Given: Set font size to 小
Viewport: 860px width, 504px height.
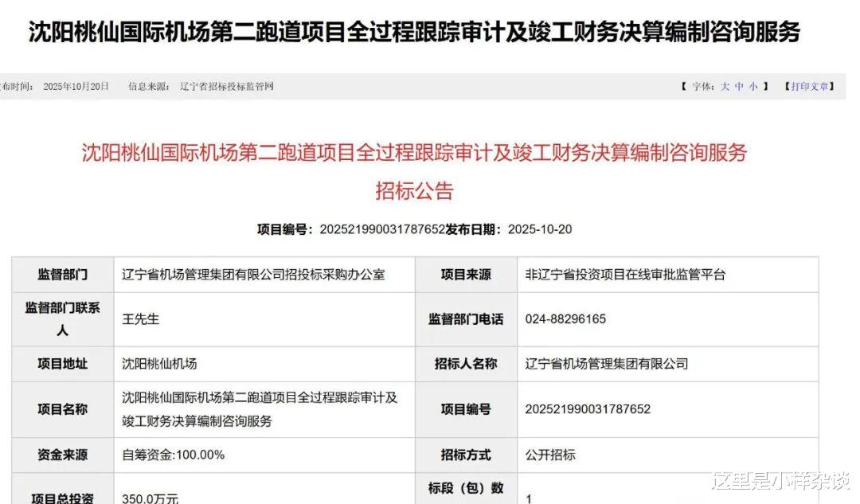Looking at the screenshot, I should (x=753, y=86).
